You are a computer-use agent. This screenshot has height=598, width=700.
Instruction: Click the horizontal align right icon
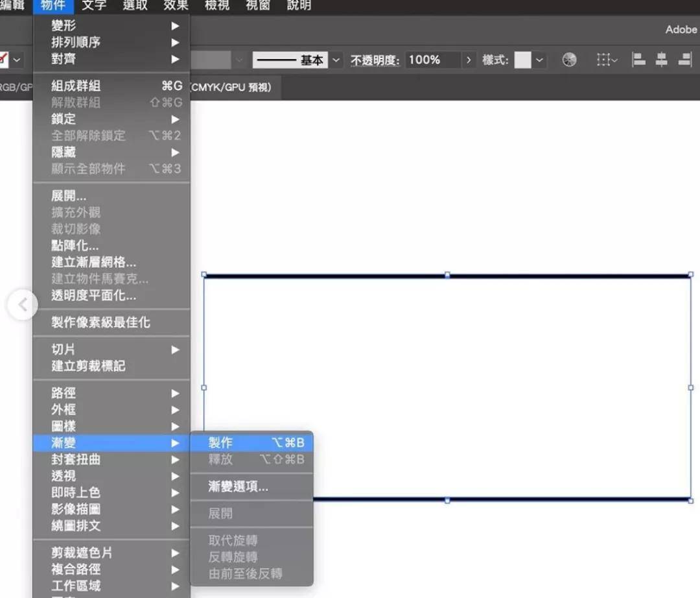(x=685, y=60)
